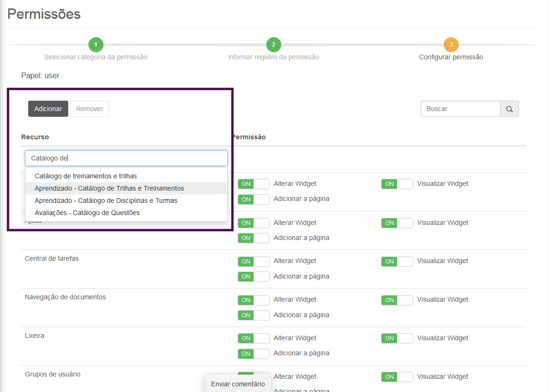This screenshot has height=392, width=550.
Task: Select the Navegação de documentos resource name
Action: click(65, 297)
